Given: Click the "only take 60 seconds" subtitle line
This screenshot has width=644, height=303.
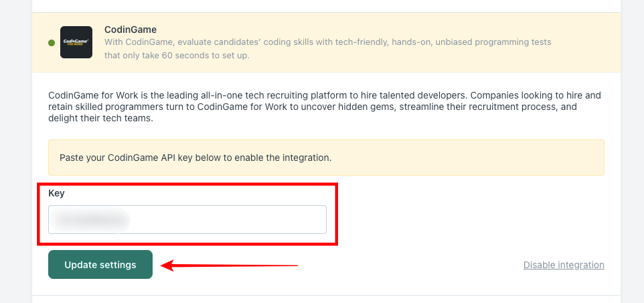Looking at the screenshot, I should click(177, 55).
